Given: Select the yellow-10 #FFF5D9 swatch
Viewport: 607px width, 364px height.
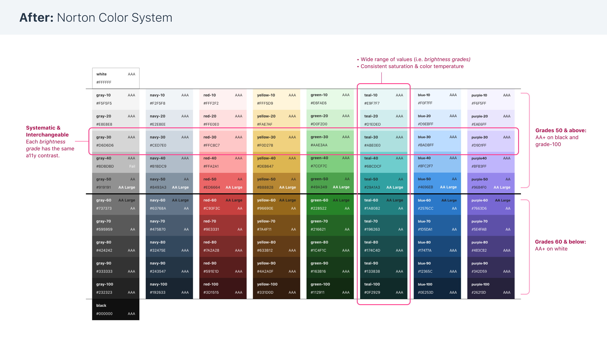Looking at the screenshot, I should coord(276,99).
